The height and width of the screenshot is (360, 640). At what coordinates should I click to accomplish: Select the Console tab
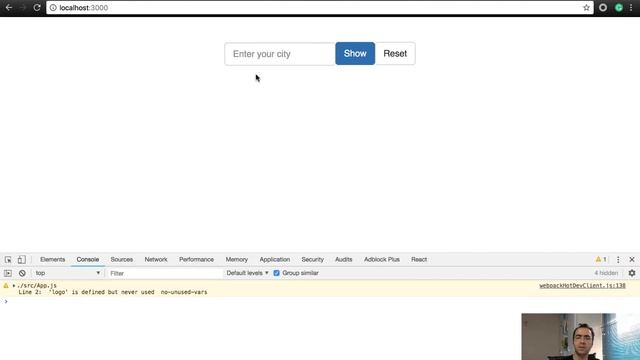[88, 260]
